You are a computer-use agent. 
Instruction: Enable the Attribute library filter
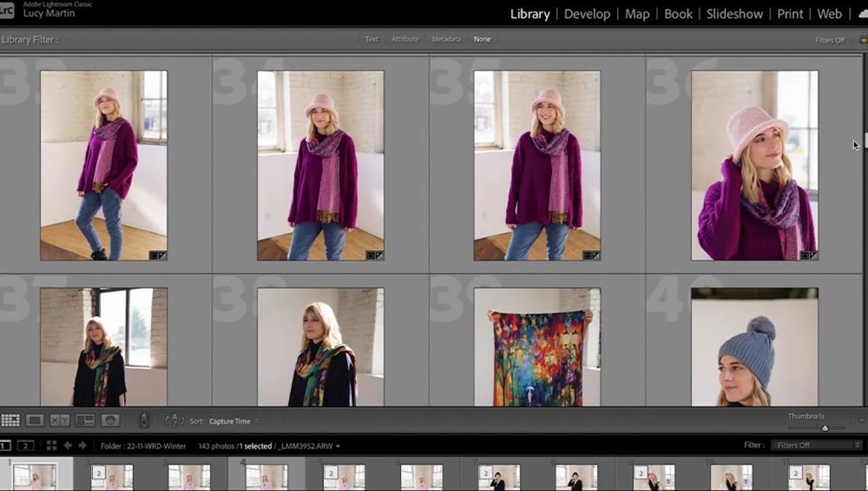tap(405, 40)
